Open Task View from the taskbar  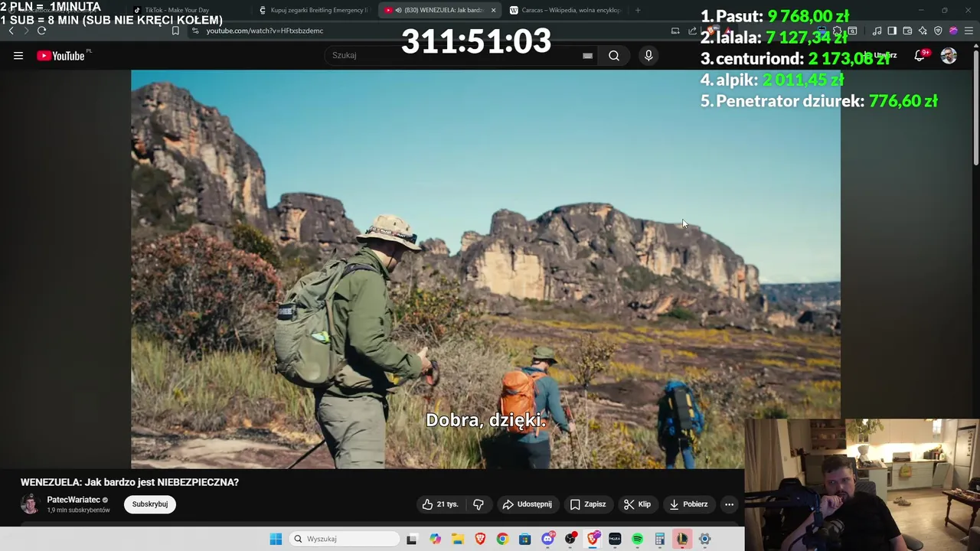coord(411,539)
